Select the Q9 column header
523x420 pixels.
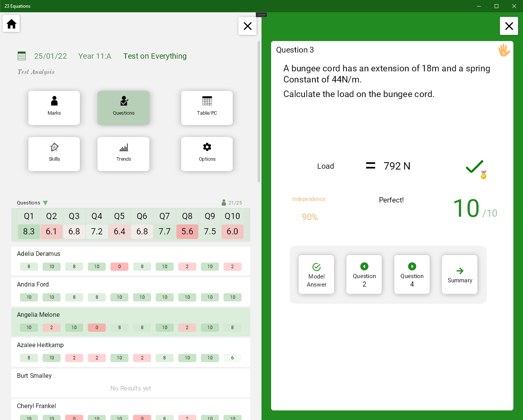tap(210, 216)
